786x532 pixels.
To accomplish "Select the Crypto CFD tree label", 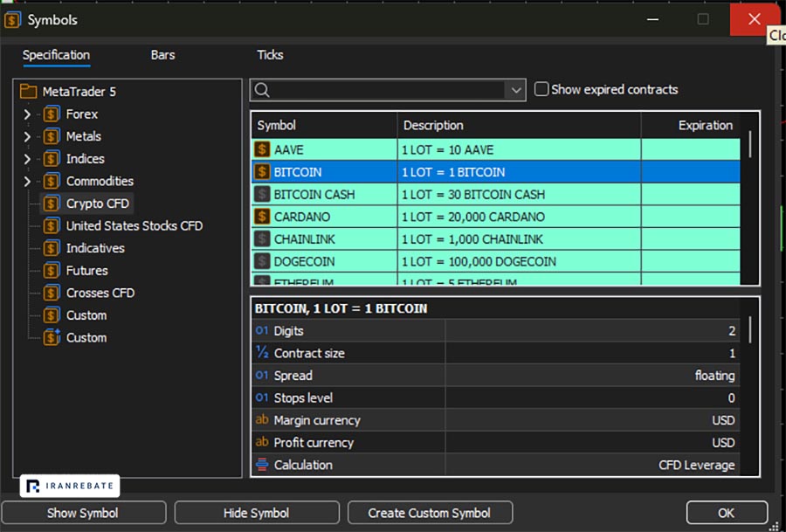I will click(98, 203).
